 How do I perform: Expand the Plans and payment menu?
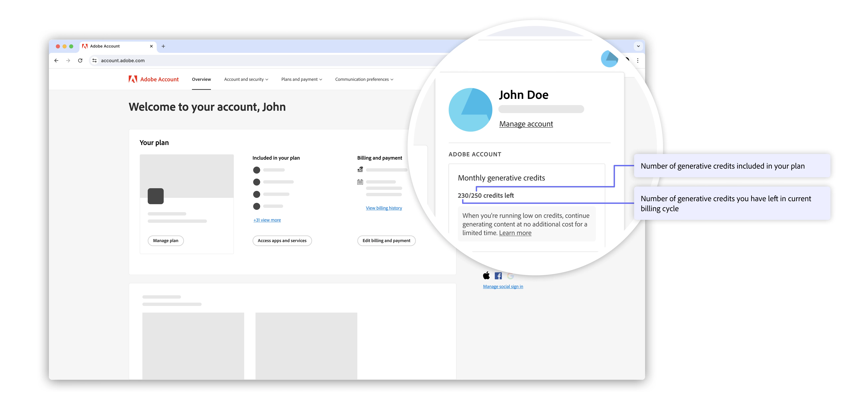(302, 79)
